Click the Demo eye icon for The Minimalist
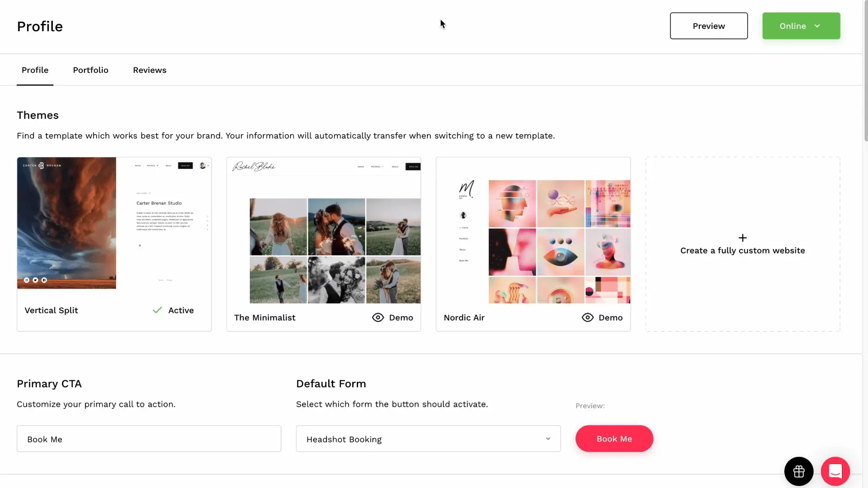The width and height of the screenshot is (868, 488). tap(378, 317)
